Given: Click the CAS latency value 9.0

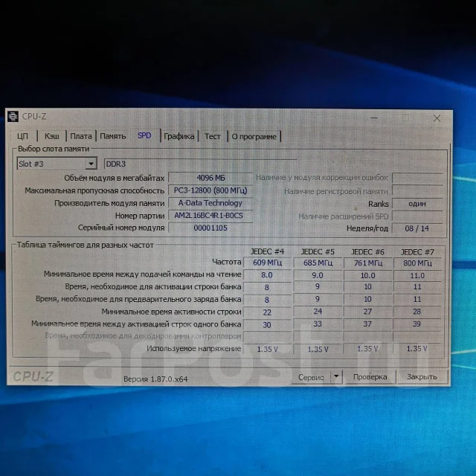Looking at the screenshot, I should coord(318,275).
